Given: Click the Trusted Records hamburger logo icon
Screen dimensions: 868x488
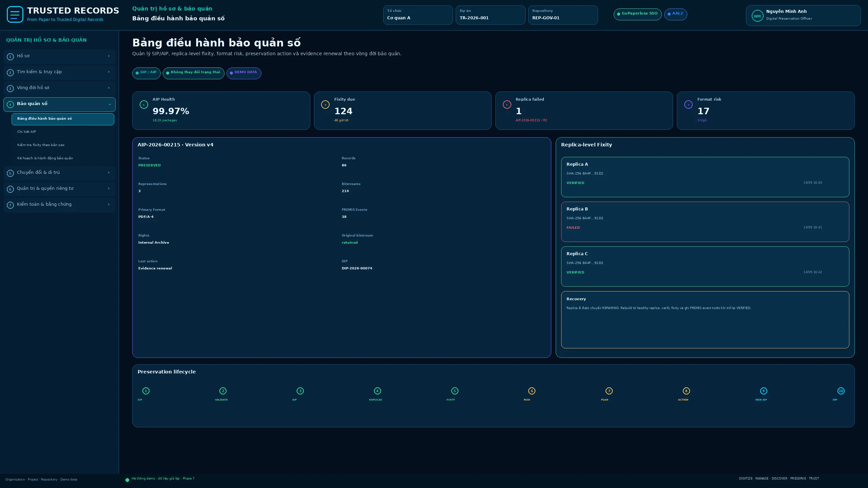Looking at the screenshot, I should (15, 15).
